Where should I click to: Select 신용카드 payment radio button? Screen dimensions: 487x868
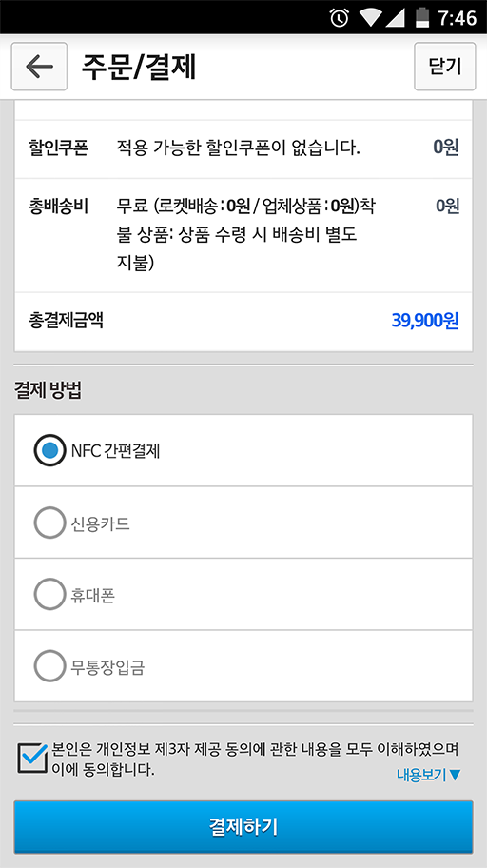coord(49,523)
